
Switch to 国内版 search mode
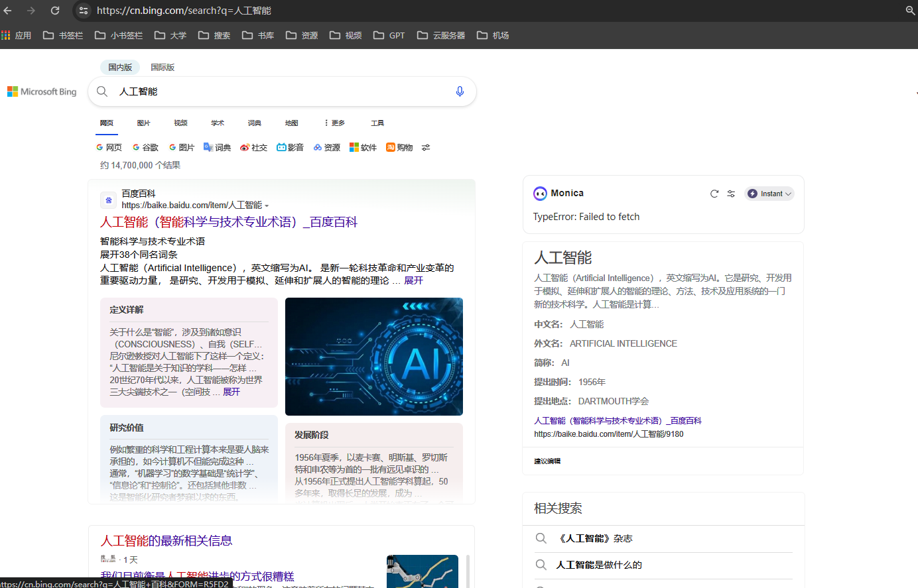(120, 67)
